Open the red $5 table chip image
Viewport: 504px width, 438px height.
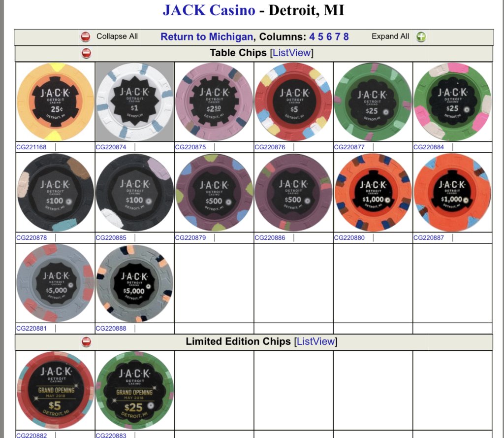[x=293, y=101]
